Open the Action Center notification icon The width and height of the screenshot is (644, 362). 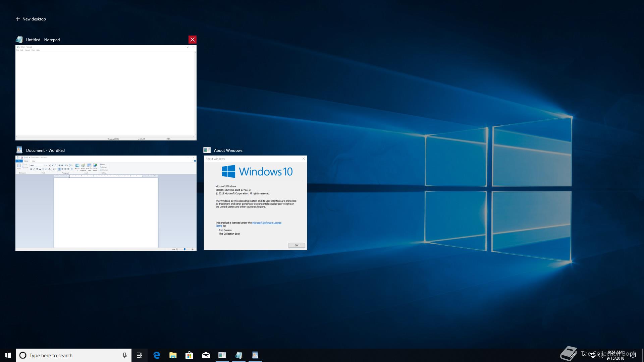633,355
